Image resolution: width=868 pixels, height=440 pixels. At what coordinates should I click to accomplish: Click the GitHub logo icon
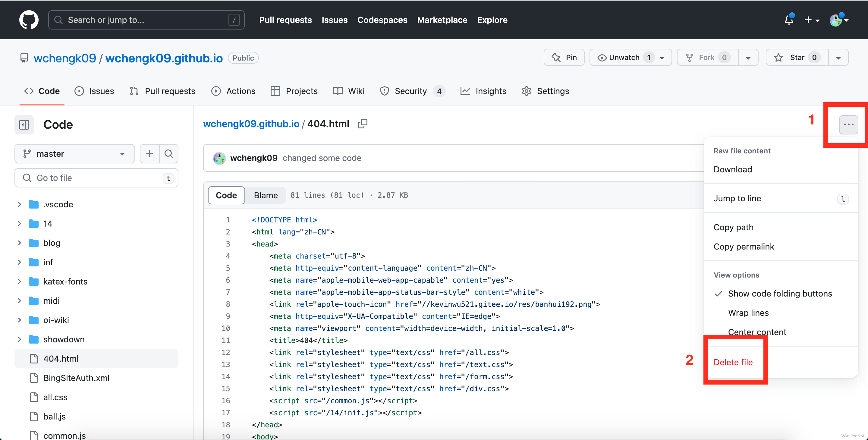pyautogui.click(x=29, y=20)
